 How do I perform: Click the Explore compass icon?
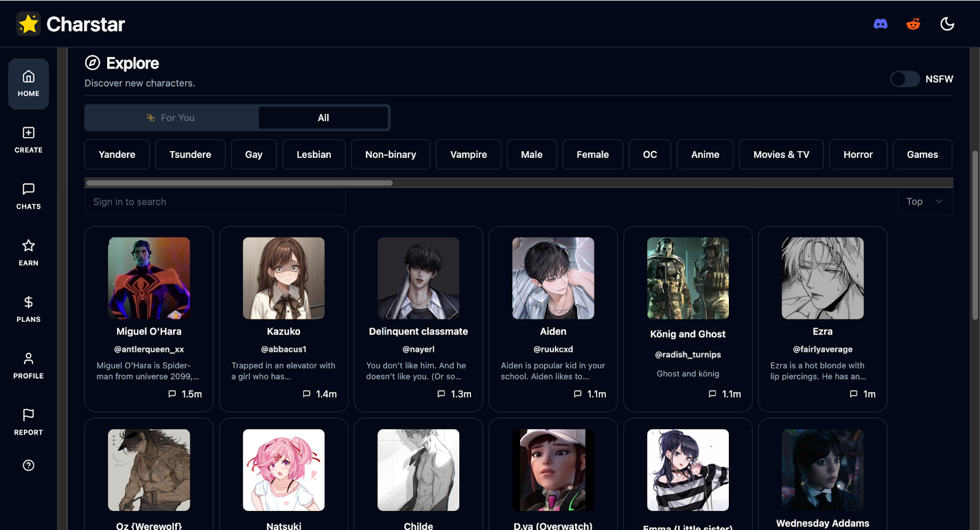[92, 62]
